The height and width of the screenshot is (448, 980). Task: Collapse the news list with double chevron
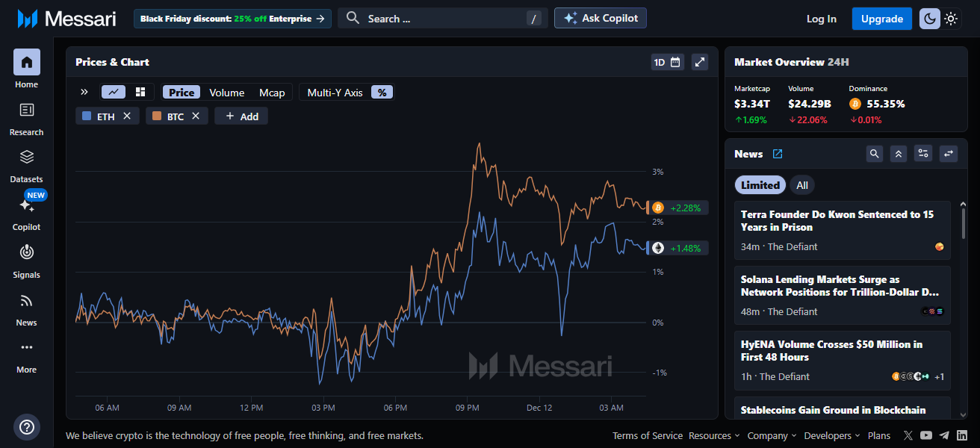click(x=899, y=154)
